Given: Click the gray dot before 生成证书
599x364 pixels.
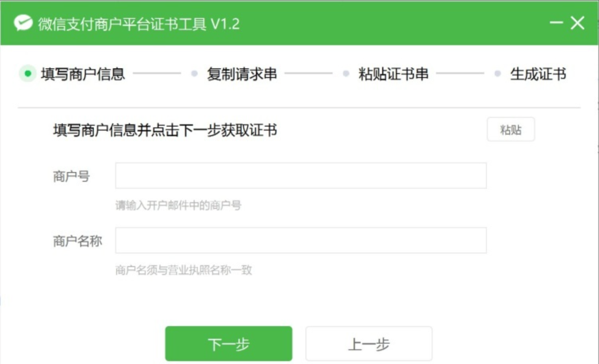Looking at the screenshot, I should coord(498,73).
